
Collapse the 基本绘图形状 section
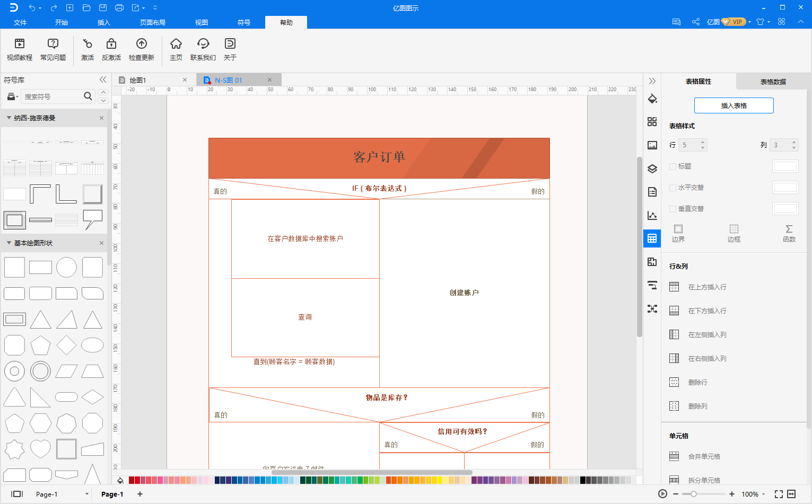(9, 243)
